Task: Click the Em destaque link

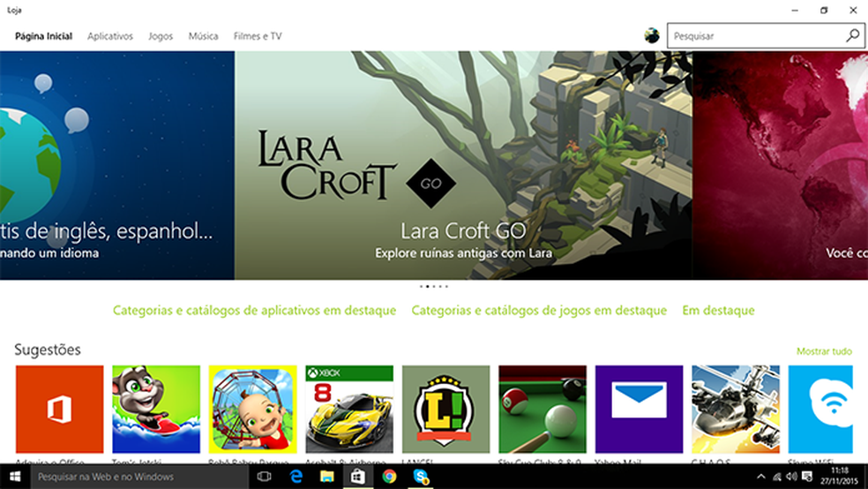Action: click(719, 311)
